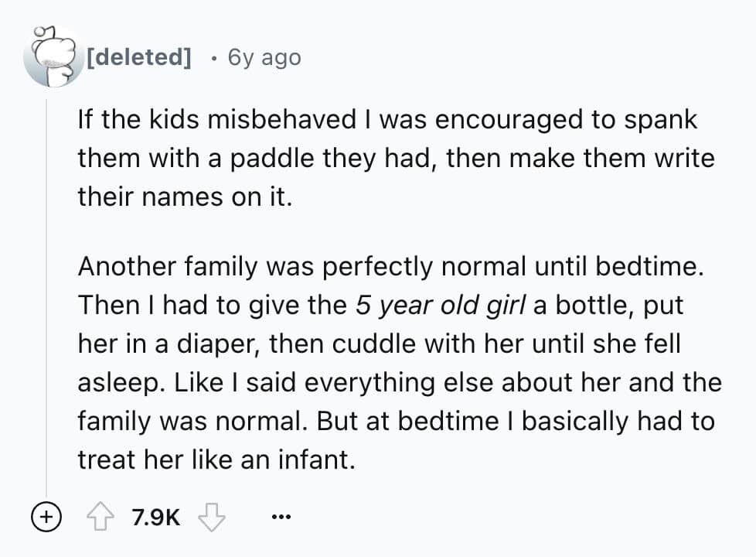Click the "6y ago" timestamp

pyautogui.click(x=264, y=57)
